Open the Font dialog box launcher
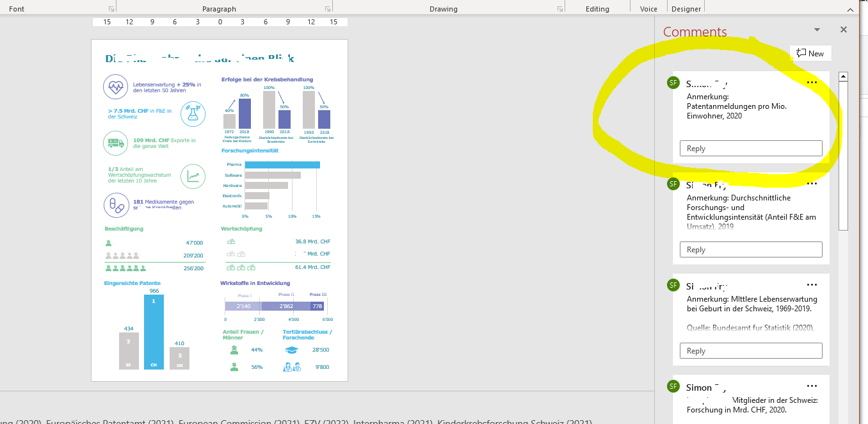The image size is (868, 424). [111, 7]
